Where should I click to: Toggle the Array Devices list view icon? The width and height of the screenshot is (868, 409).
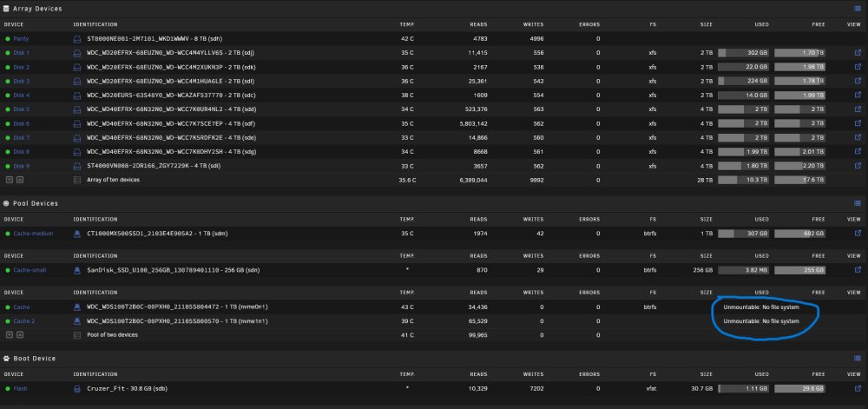(x=858, y=9)
